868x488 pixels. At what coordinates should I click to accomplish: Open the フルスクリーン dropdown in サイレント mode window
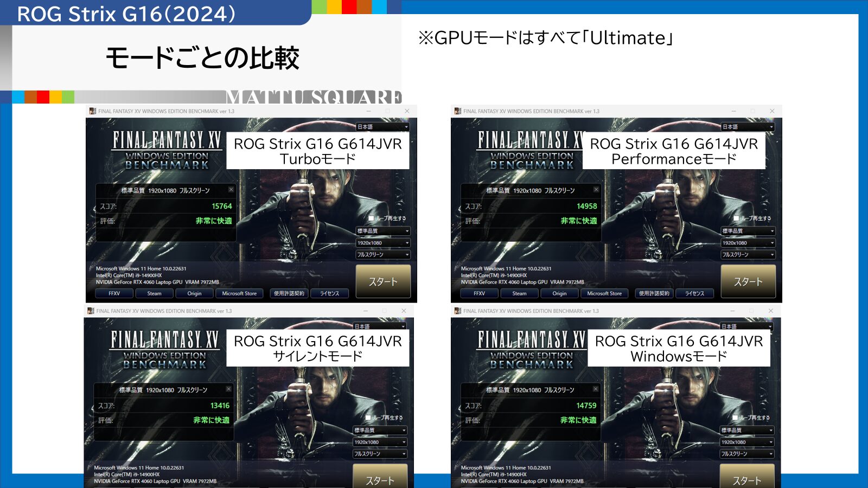380,454
